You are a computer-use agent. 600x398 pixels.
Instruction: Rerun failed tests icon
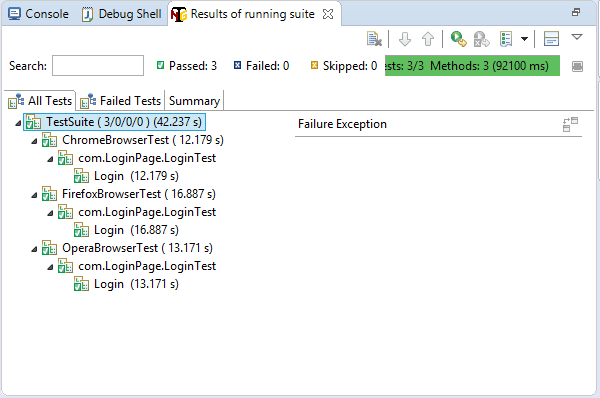pyautogui.click(x=481, y=39)
